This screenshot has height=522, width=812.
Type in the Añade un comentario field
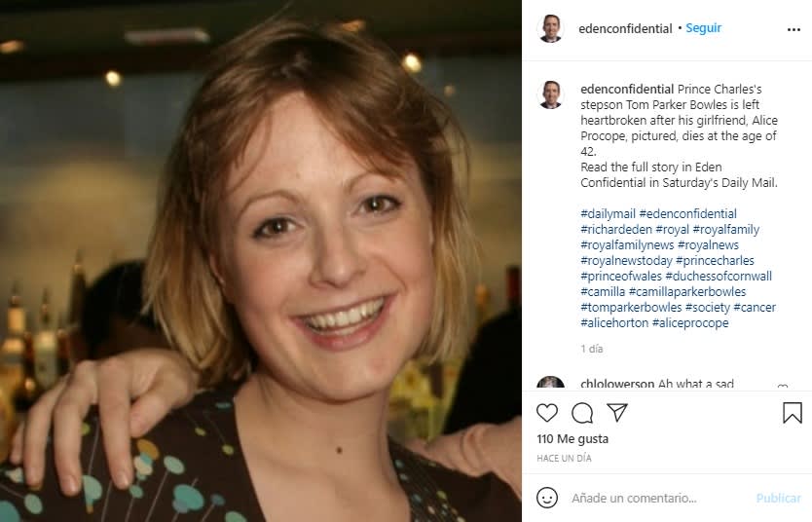click(657, 498)
